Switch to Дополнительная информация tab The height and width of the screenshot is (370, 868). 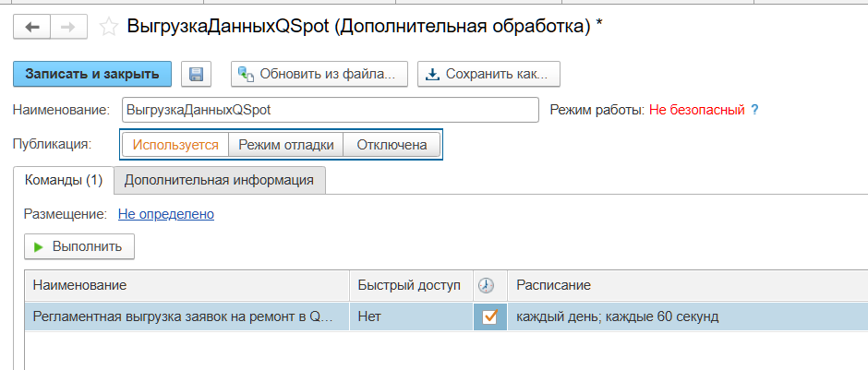click(x=219, y=180)
